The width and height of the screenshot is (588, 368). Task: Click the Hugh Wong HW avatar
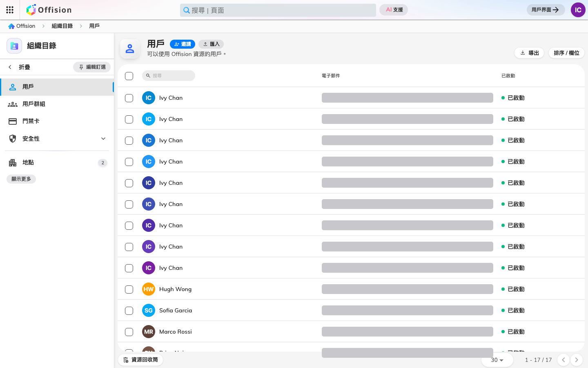[x=149, y=289]
